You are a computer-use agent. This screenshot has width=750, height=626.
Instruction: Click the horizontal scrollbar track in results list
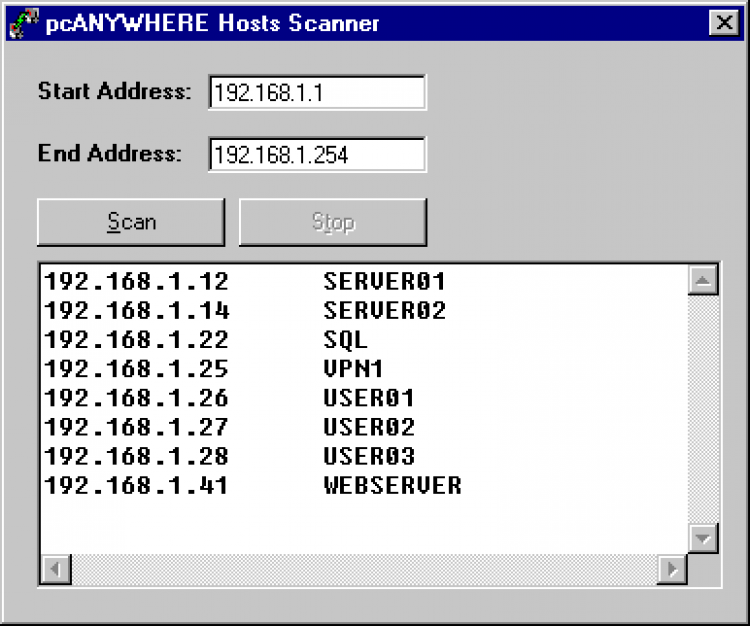coord(364,569)
